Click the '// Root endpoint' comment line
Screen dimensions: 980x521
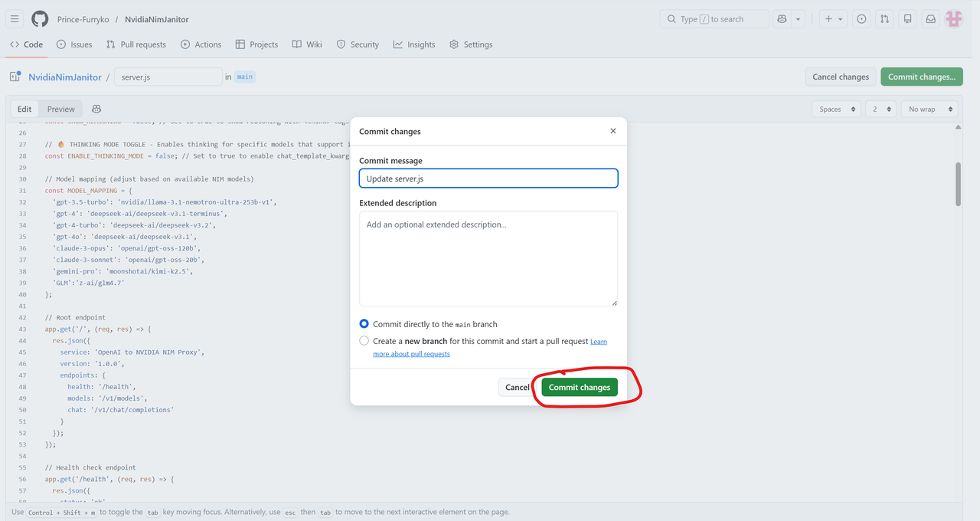click(x=75, y=317)
